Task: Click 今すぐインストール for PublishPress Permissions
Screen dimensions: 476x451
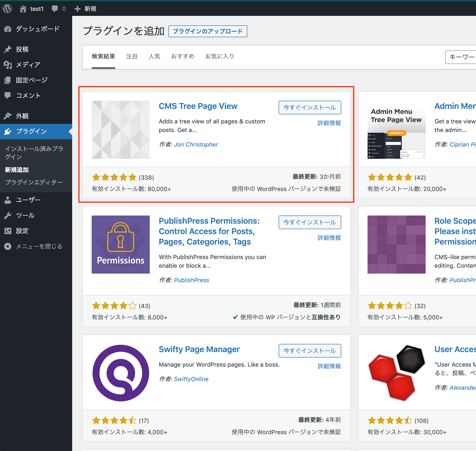Action: tap(309, 222)
